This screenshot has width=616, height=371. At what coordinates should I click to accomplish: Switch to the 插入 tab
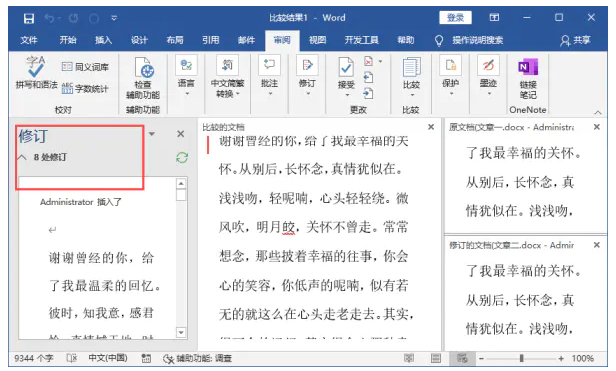(104, 40)
